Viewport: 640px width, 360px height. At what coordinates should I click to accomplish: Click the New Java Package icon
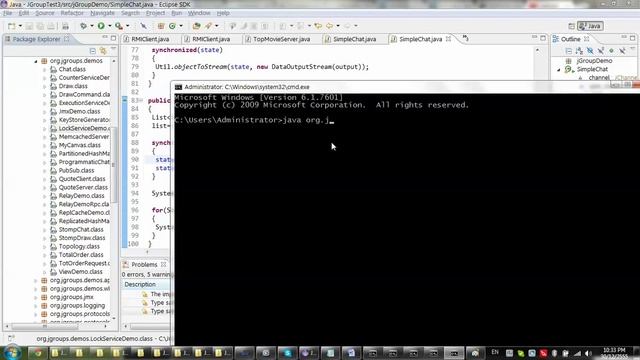[161, 26]
